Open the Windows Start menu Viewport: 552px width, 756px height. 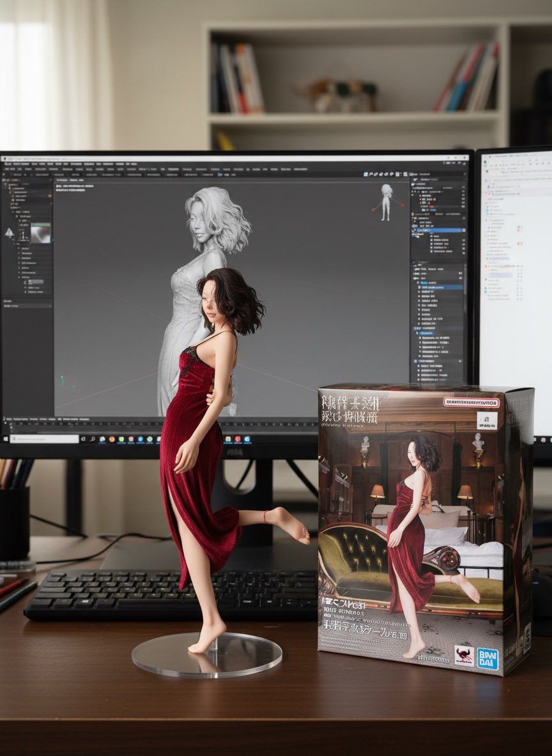pyautogui.click(x=6, y=439)
